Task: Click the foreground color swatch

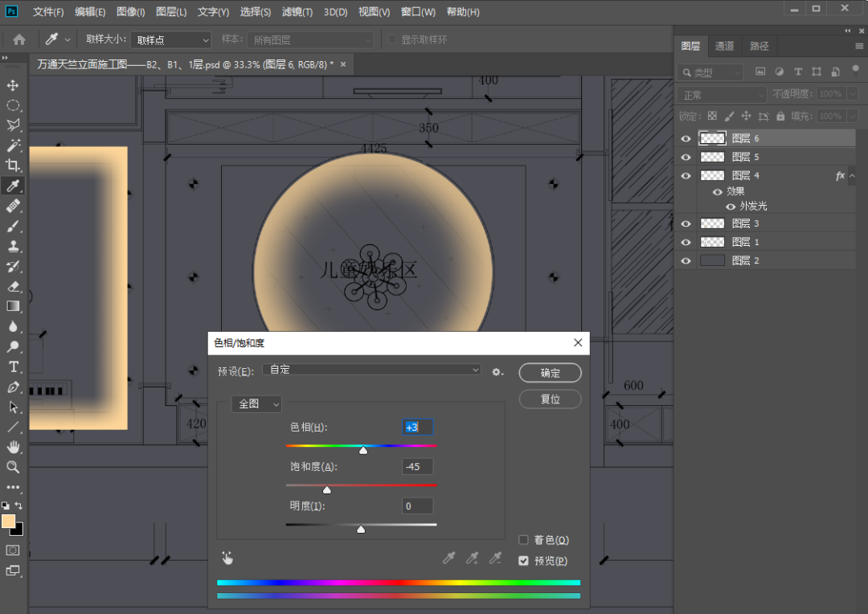Action: tap(8, 521)
